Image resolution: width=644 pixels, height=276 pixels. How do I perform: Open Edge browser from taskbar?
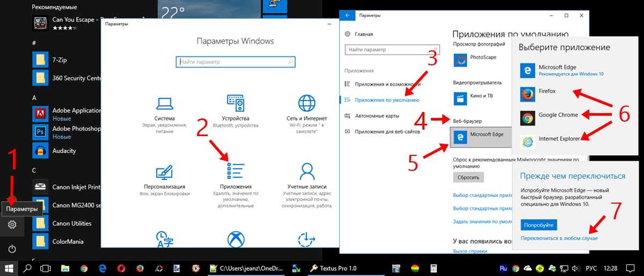click(103, 268)
